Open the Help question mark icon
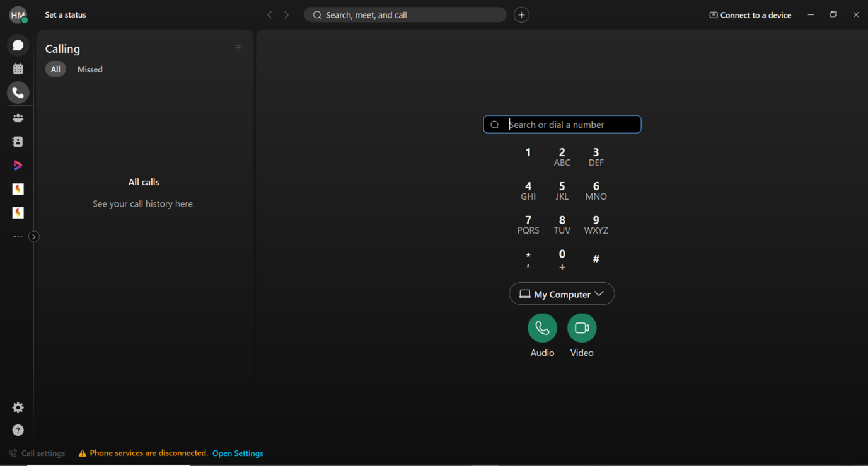Screen dimensions: 868x466 18,430
